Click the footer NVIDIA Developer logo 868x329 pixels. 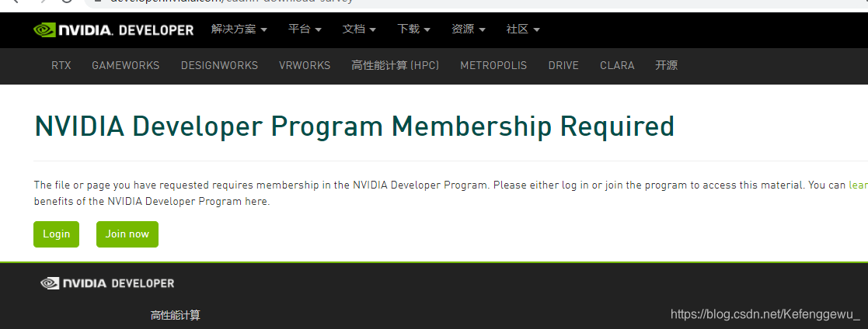tap(107, 283)
